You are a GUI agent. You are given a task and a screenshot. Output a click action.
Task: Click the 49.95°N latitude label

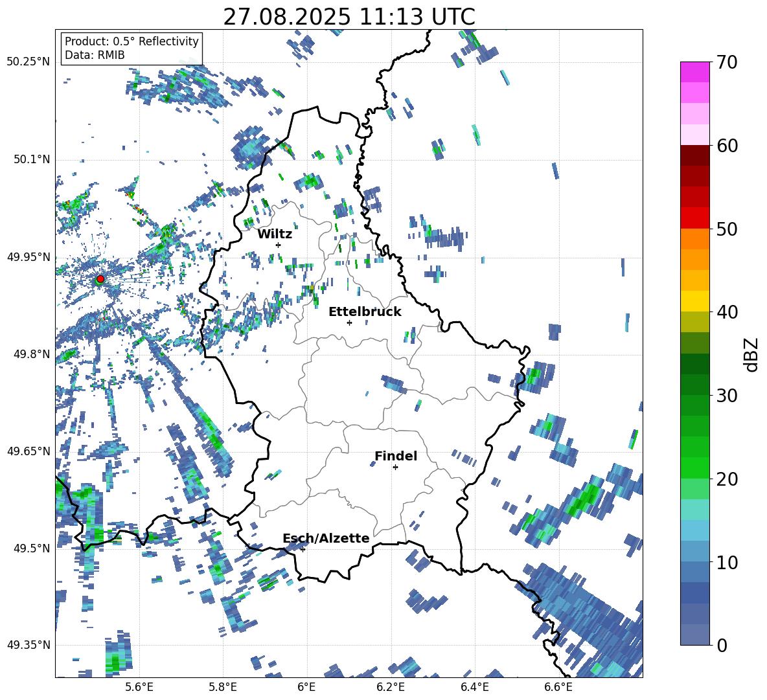coord(29,256)
